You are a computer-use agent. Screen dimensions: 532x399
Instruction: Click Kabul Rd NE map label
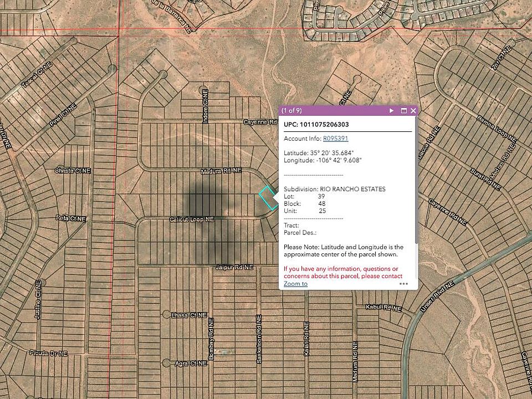click(x=383, y=308)
